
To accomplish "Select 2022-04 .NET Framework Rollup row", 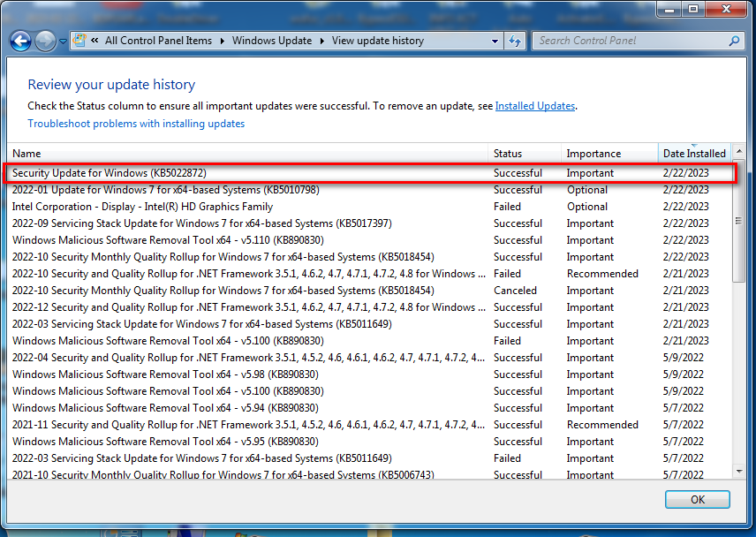I will click(x=370, y=358).
